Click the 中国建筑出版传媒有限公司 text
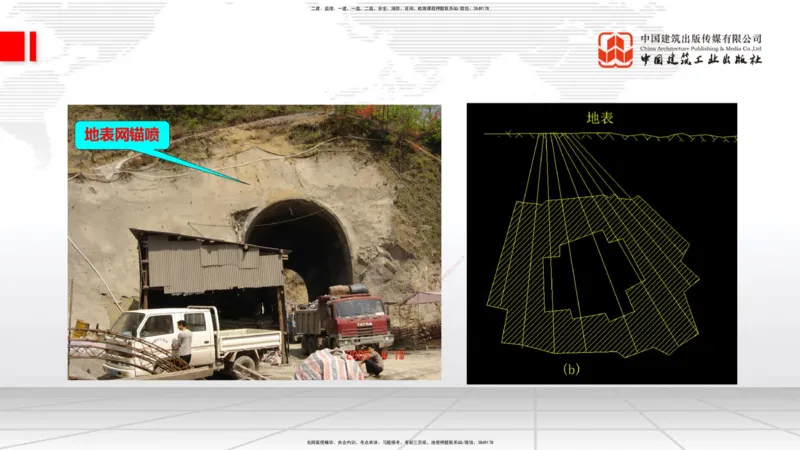The width and height of the screenshot is (800, 450). (701, 39)
